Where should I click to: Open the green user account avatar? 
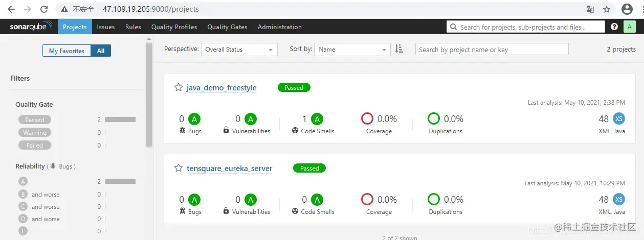[x=629, y=27]
